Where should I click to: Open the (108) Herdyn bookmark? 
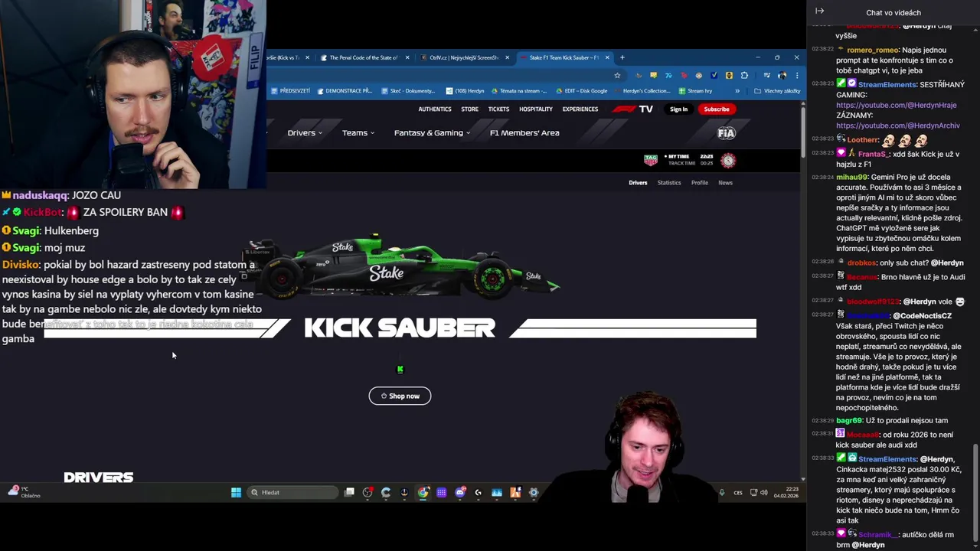tap(465, 90)
